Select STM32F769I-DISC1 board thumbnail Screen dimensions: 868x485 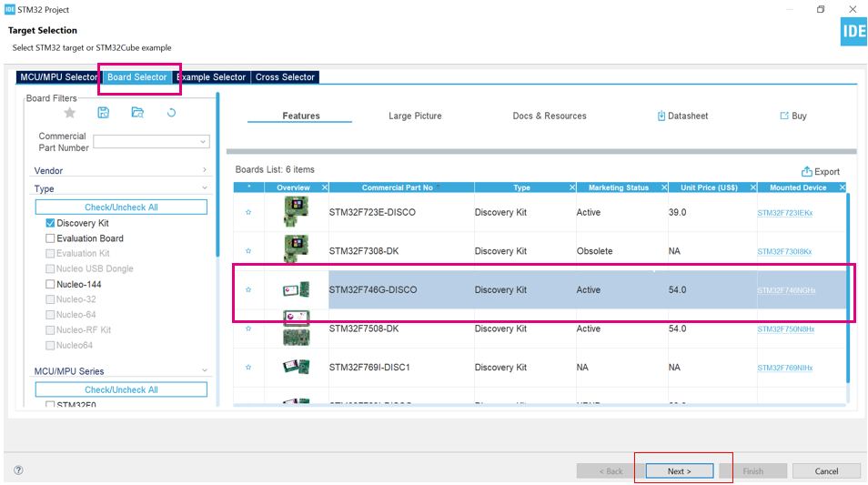pyautogui.click(x=297, y=367)
